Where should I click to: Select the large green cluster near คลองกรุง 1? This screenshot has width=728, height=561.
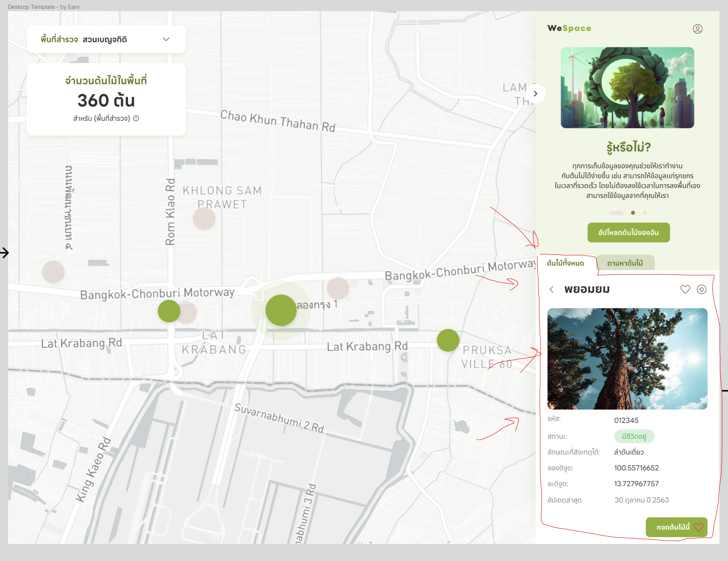point(281,310)
